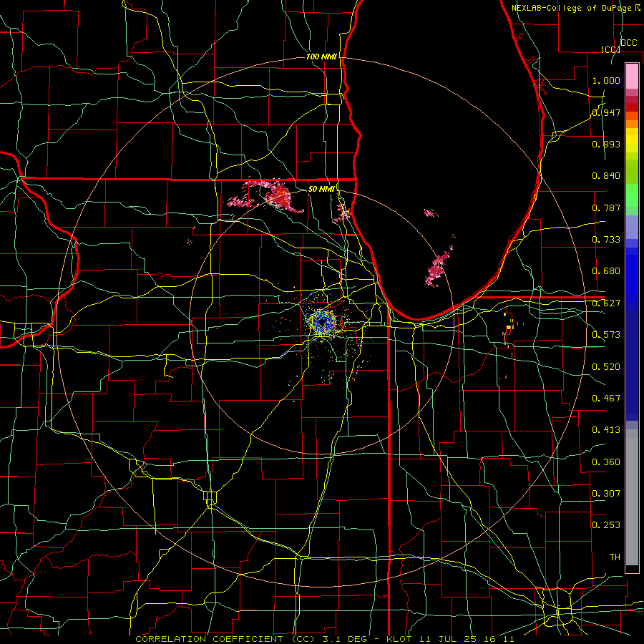Select the 0.893 color scale value
644x644 pixels.
(x=606, y=144)
